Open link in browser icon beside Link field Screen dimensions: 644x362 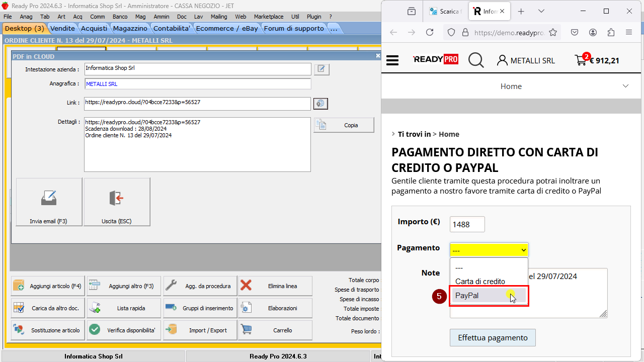(x=320, y=104)
